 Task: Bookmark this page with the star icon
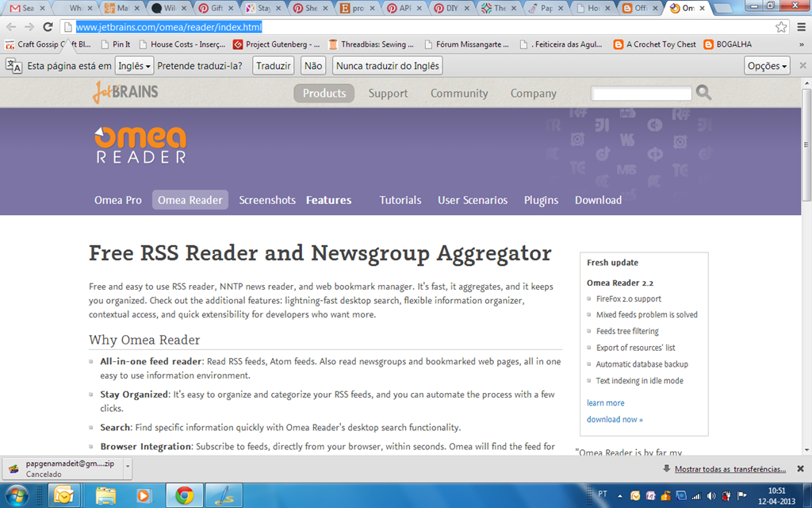pos(781,27)
